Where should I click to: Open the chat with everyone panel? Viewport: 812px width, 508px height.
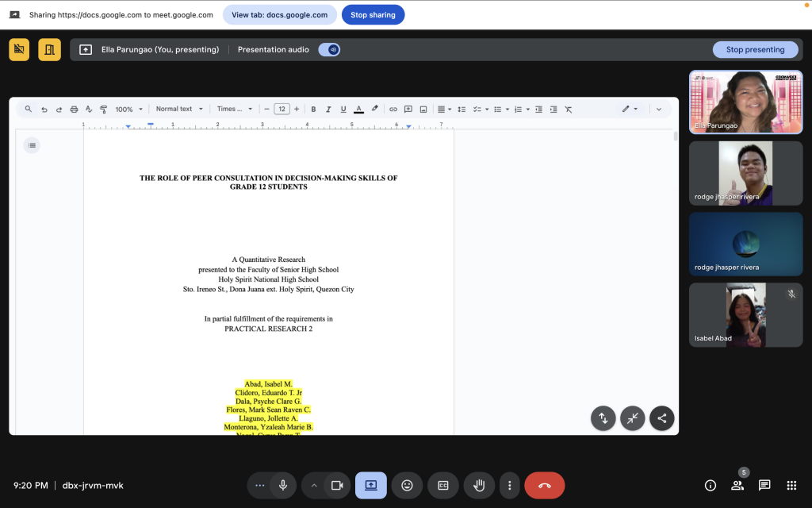tap(764, 485)
